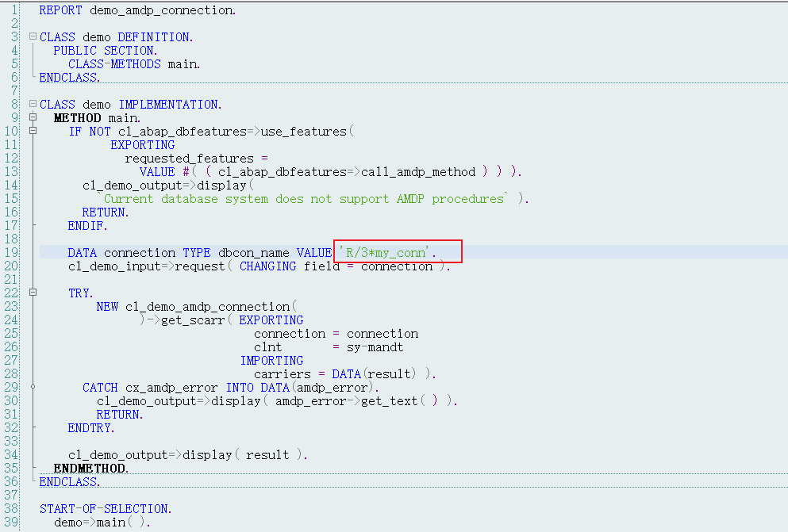
Task: Click line number 1 in the gutter
Action: pos(14,10)
